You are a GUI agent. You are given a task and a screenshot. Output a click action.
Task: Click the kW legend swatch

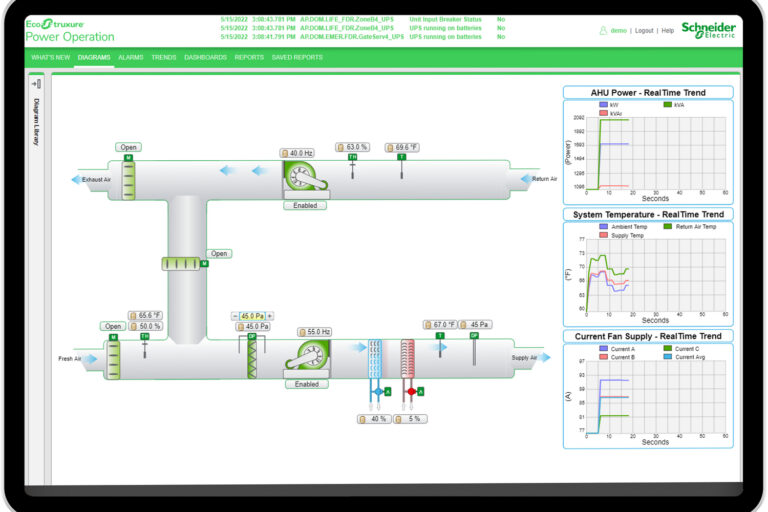[x=603, y=105]
